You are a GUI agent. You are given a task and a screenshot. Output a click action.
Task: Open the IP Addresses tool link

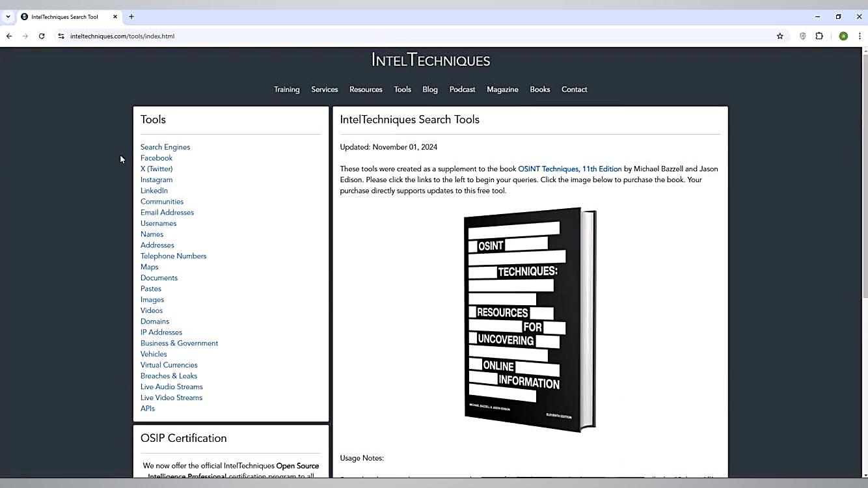[x=161, y=332]
